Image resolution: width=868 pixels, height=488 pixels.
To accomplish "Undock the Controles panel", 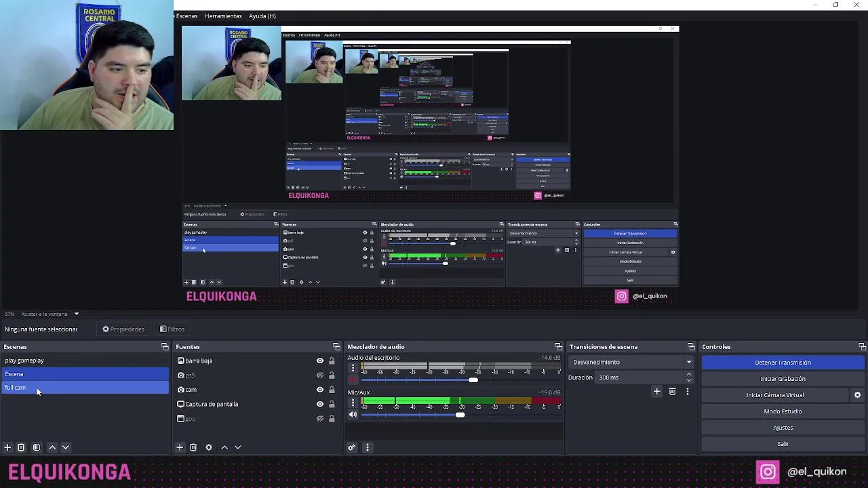I will click(863, 347).
